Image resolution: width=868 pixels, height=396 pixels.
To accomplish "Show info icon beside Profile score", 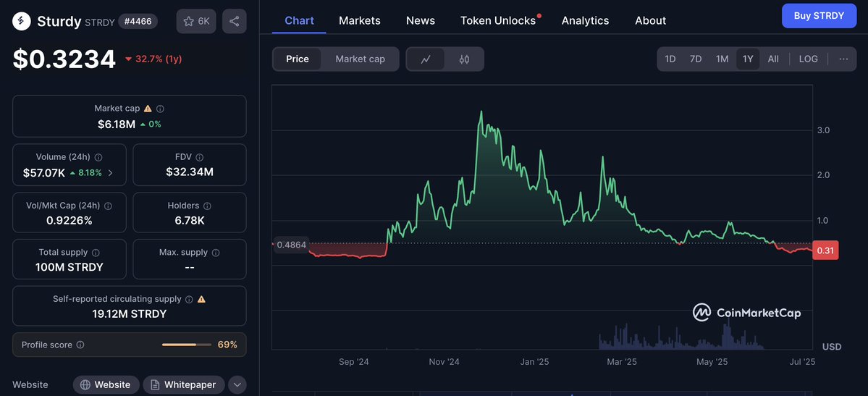I will pos(80,345).
